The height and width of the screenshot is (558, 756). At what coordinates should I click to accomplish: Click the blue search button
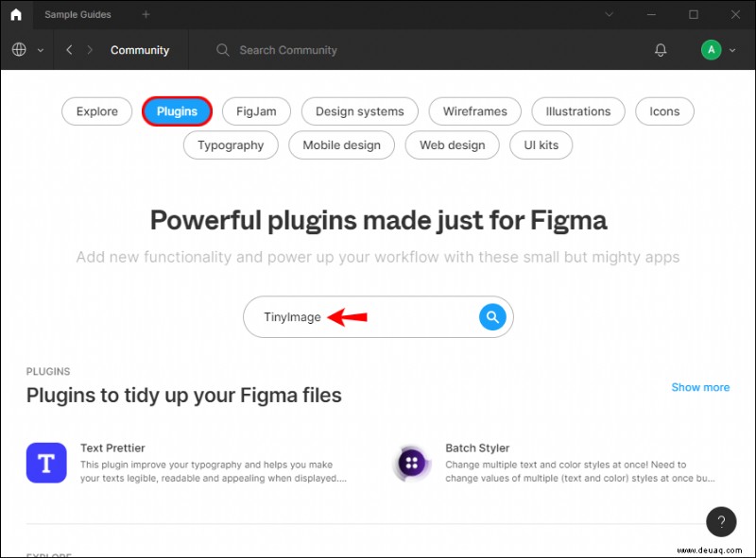pyautogui.click(x=492, y=317)
